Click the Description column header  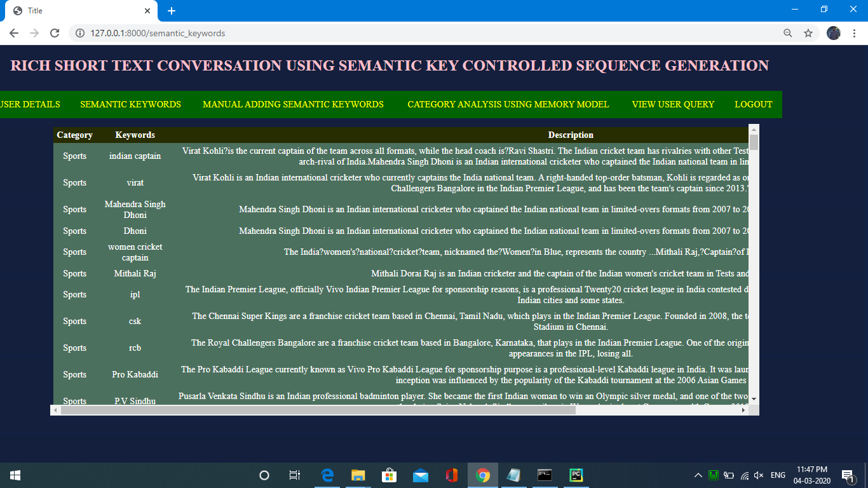coord(571,135)
